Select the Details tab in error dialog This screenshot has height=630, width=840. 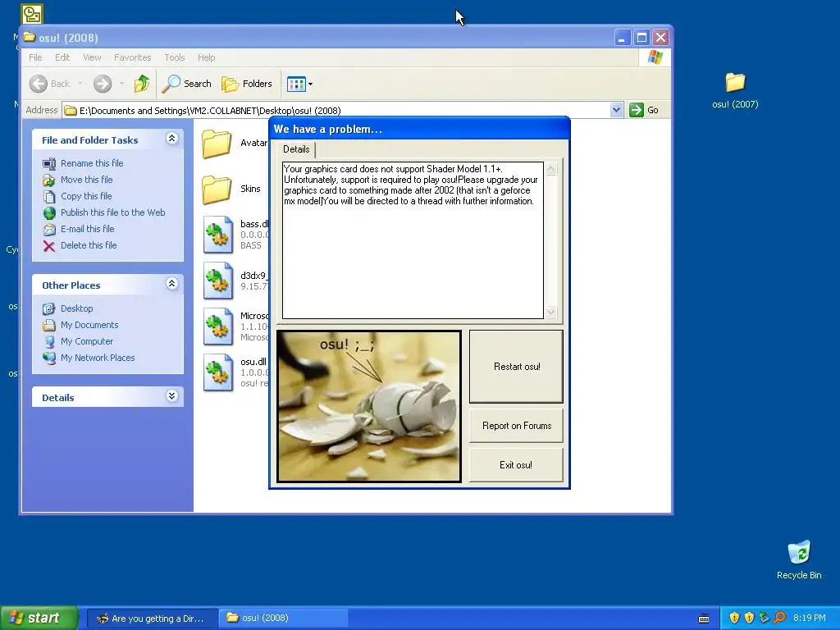pyautogui.click(x=296, y=149)
